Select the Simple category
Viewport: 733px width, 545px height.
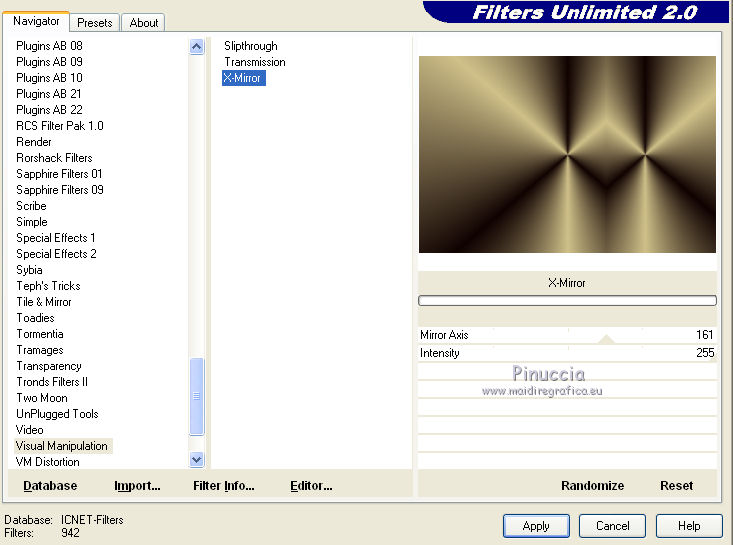click(x=32, y=222)
